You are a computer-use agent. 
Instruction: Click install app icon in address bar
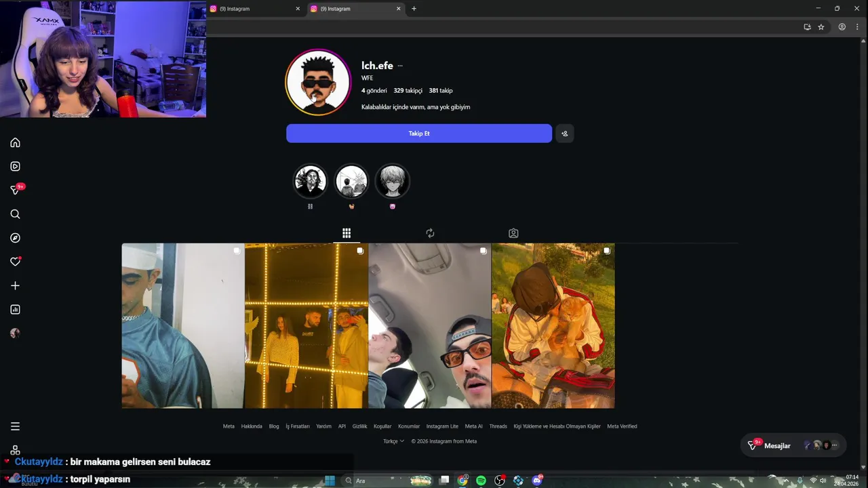point(807,27)
